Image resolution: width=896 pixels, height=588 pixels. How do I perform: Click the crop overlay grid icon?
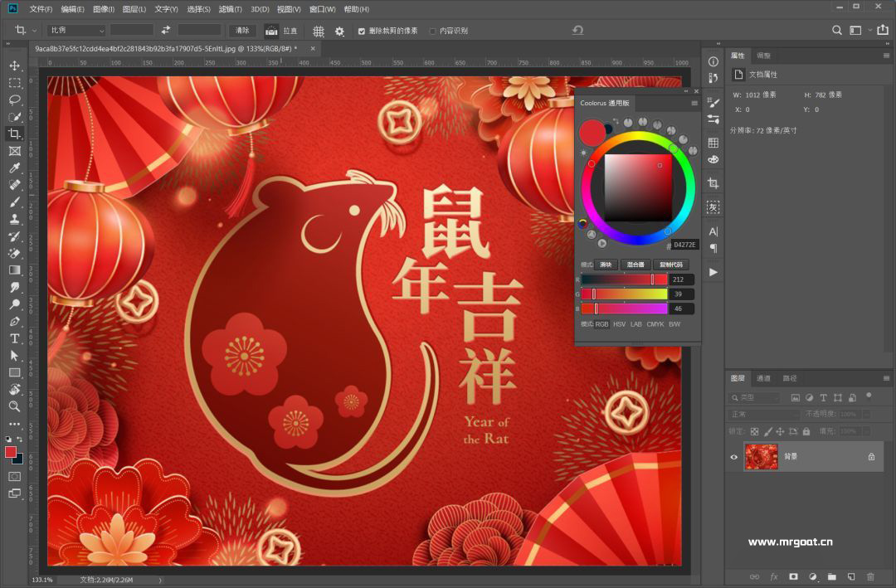point(319,31)
